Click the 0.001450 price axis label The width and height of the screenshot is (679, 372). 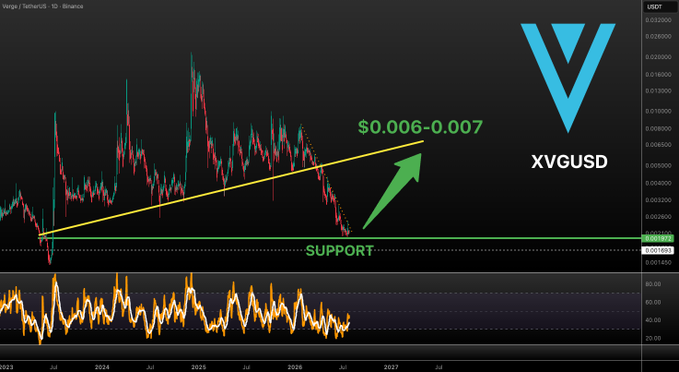(x=658, y=262)
